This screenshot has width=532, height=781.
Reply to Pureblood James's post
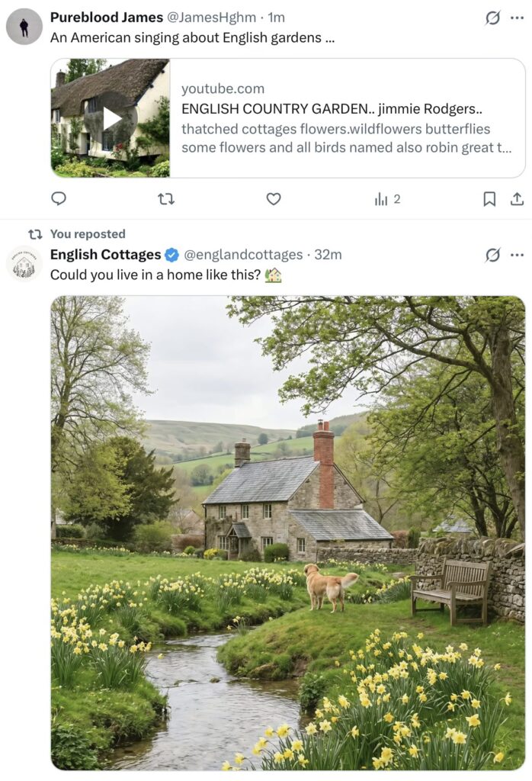coord(59,199)
